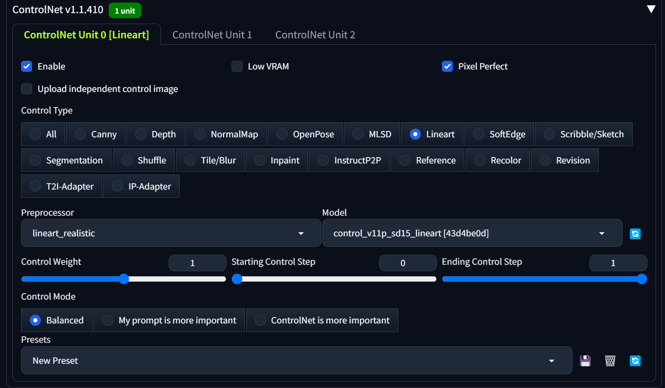Refresh presets using the blue refresh icon

coord(635,361)
